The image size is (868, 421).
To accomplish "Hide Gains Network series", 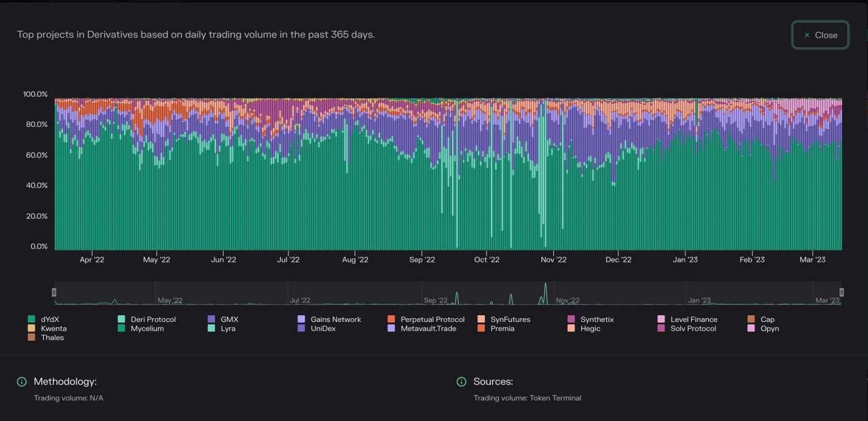I will 335,320.
